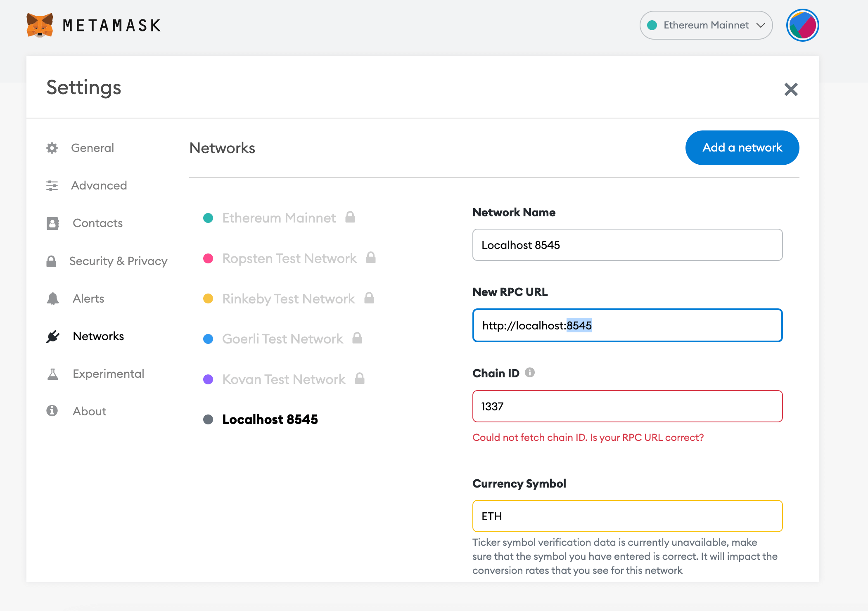Open the account avatar menu
Image resolution: width=868 pixels, height=611 pixels.
[x=802, y=25]
